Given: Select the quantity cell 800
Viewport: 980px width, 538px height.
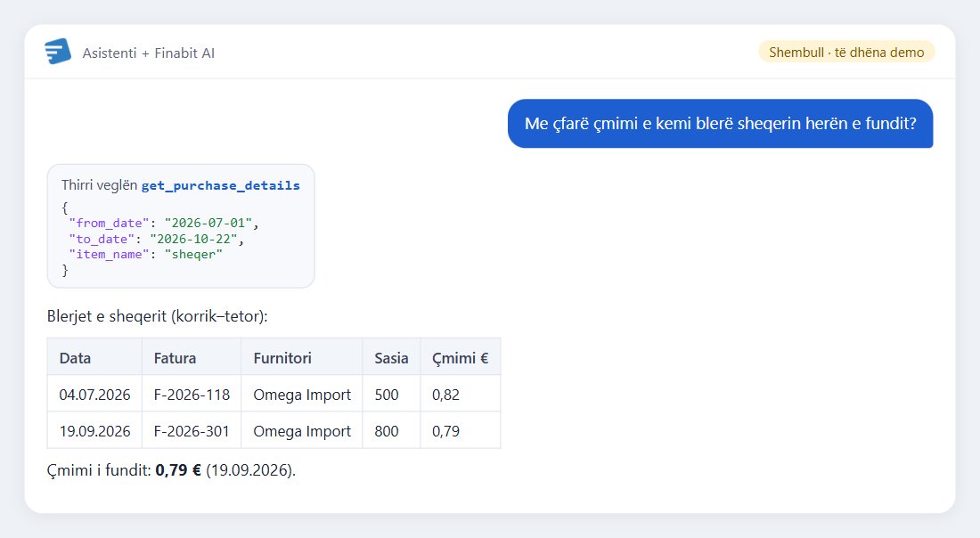Looking at the screenshot, I should tap(391, 430).
